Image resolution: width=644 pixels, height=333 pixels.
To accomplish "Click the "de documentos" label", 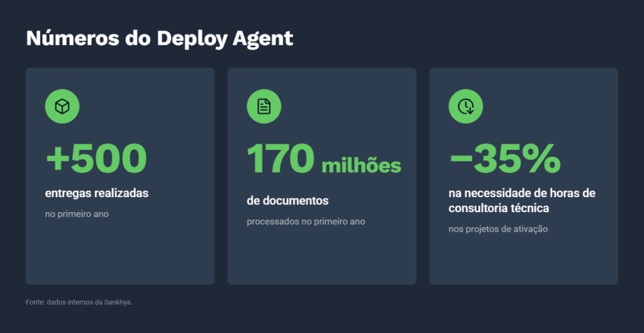I will click(x=287, y=201).
